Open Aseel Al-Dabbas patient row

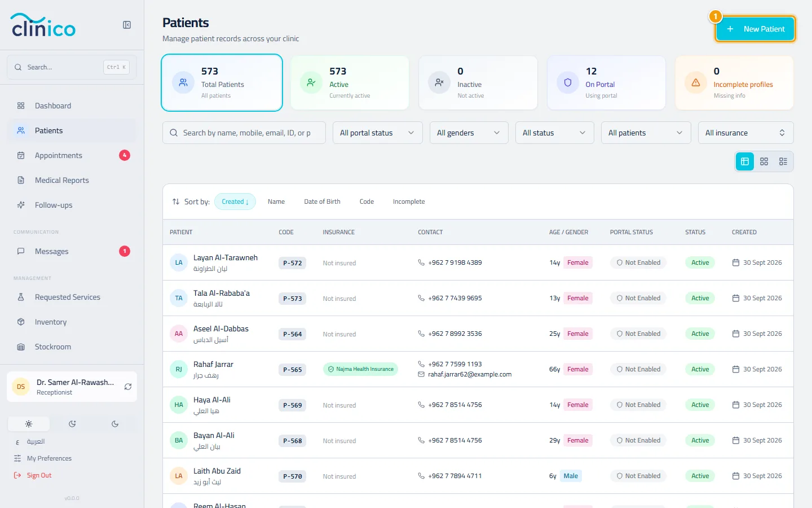[478, 334]
